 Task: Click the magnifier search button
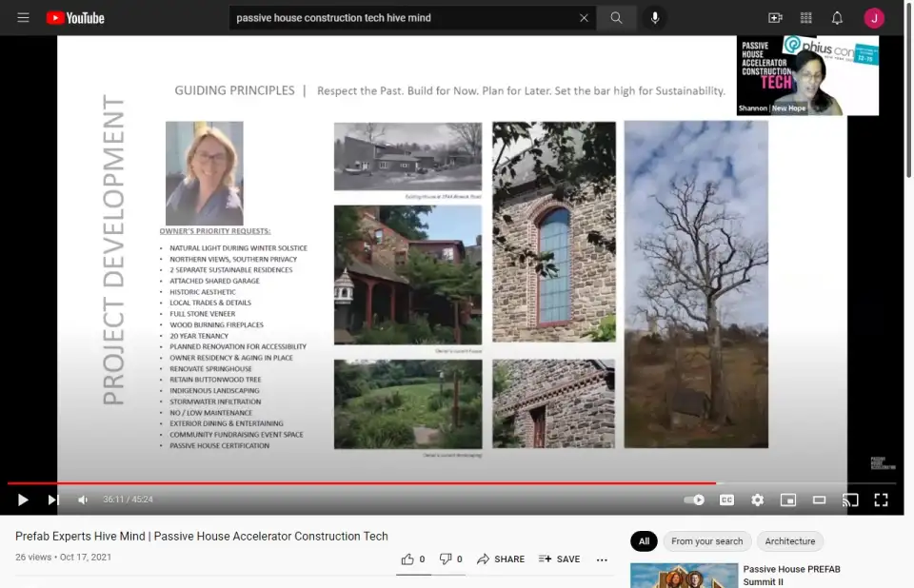pyautogui.click(x=617, y=18)
